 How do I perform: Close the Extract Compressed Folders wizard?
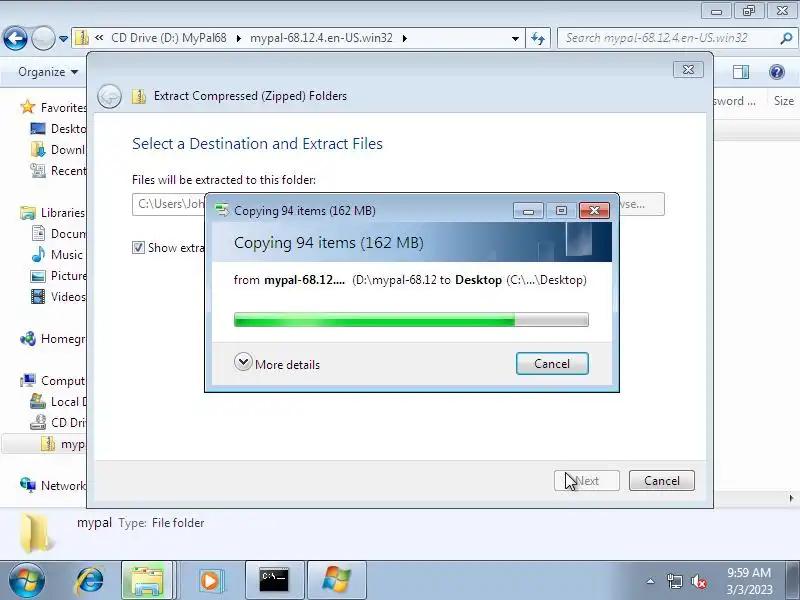point(688,69)
